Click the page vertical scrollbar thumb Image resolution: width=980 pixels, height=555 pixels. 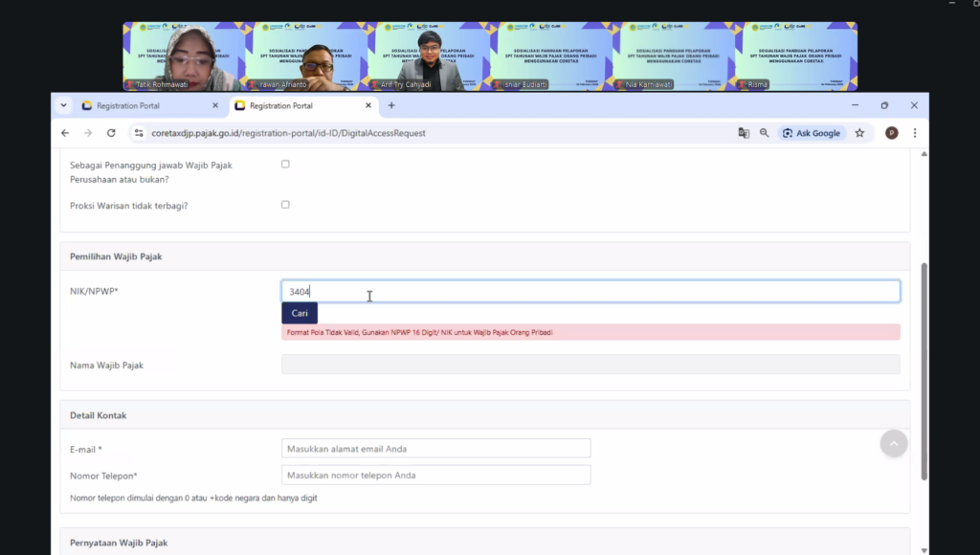pyautogui.click(x=924, y=371)
